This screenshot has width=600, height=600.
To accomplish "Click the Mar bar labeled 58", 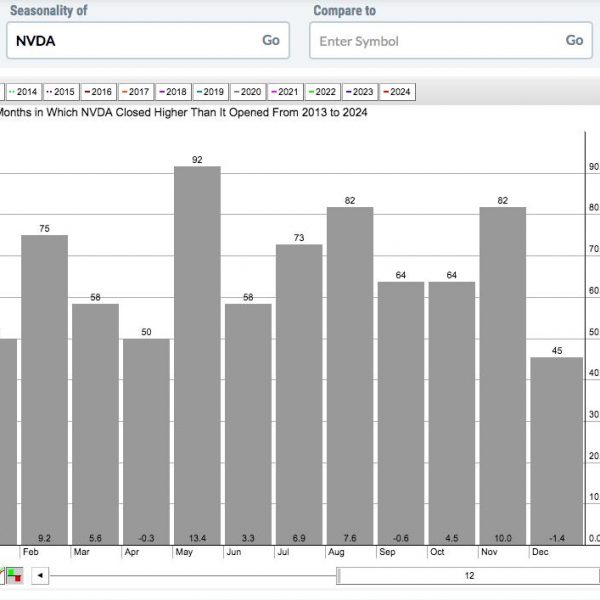I will pyautogui.click(x=95, y=424).
